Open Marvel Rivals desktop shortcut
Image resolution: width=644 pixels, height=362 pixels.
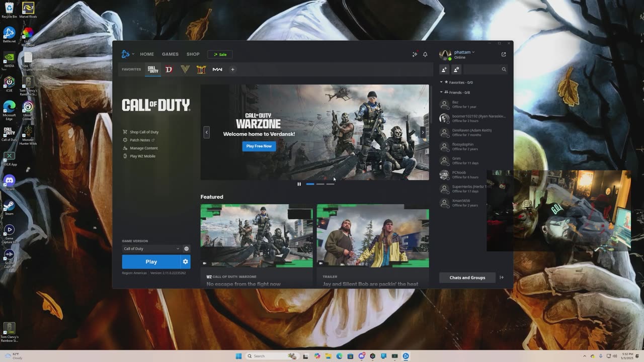coord(28,10)
